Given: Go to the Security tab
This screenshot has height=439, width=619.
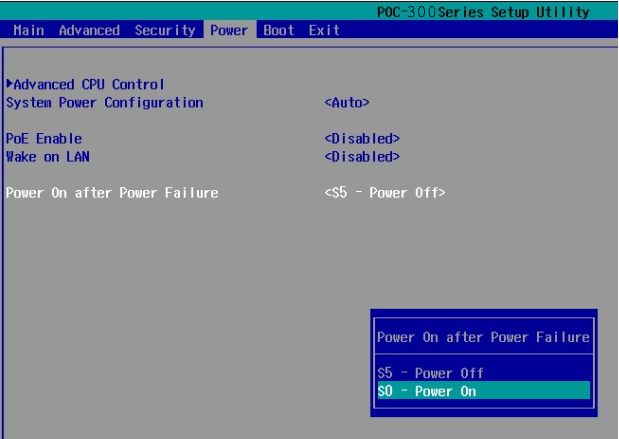Looking at the screenshot, I should 164,30.
